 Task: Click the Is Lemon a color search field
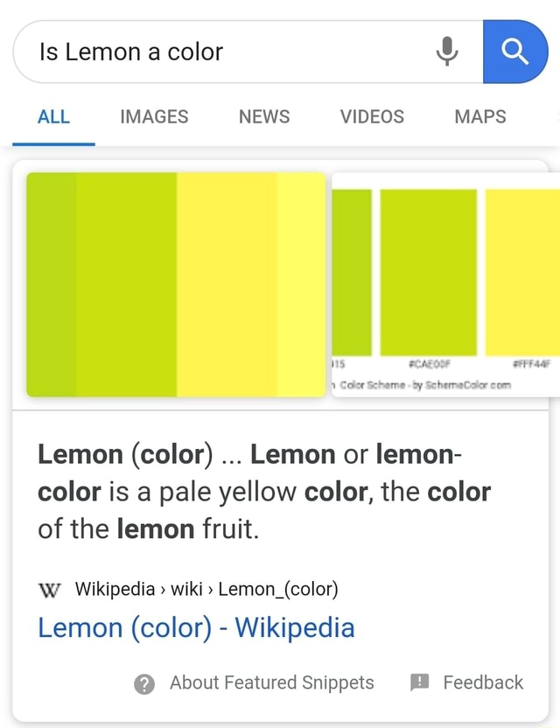point(219,52)
